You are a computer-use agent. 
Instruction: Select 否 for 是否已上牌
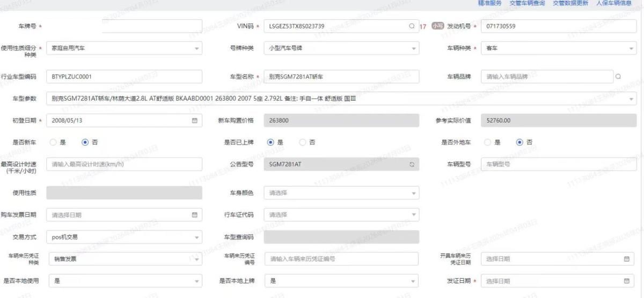coord(302,143)
